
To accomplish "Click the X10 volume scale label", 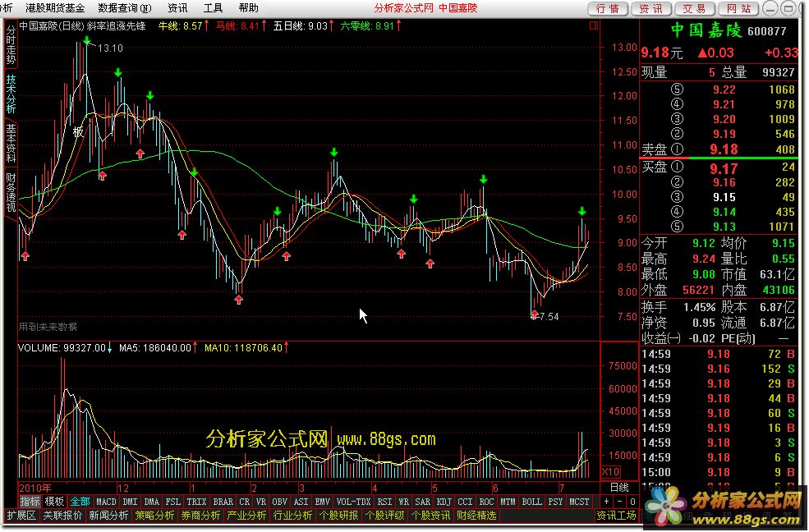I will (611, 472).
